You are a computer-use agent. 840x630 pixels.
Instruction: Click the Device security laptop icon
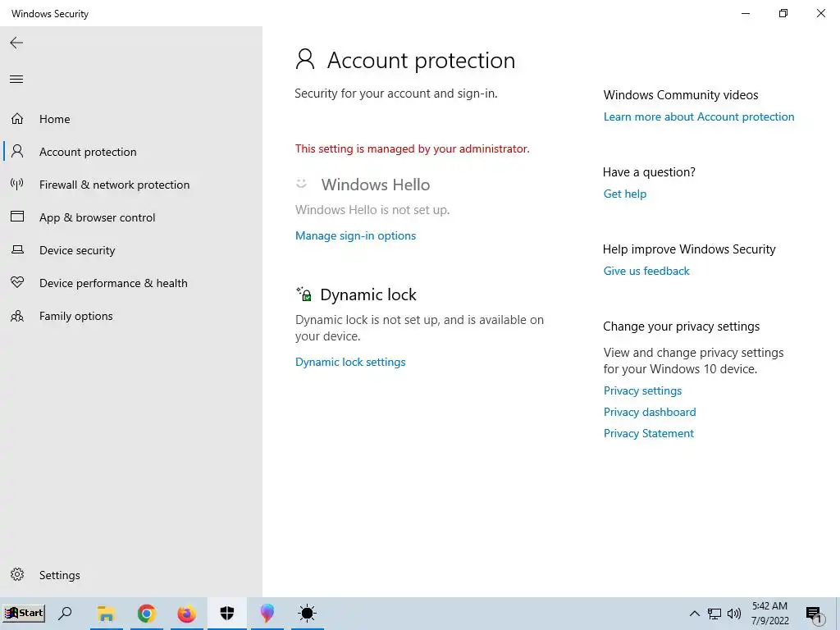click(x=17, y=249)
